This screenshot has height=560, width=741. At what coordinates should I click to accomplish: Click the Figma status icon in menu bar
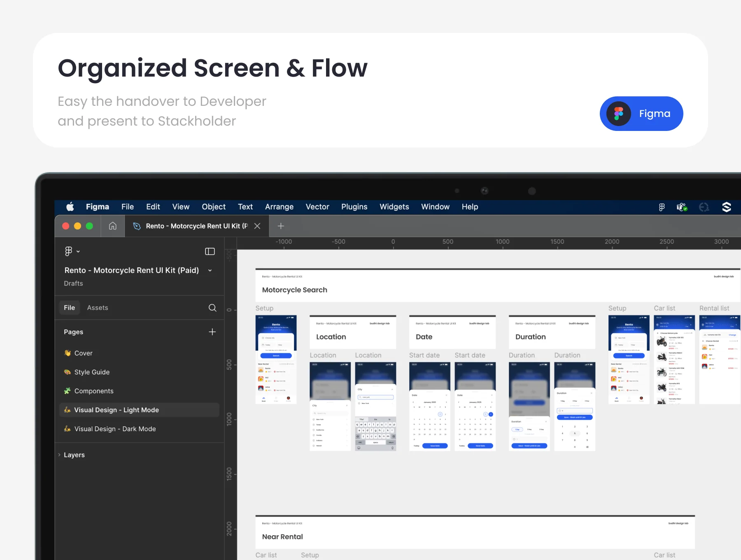point(662,207)
